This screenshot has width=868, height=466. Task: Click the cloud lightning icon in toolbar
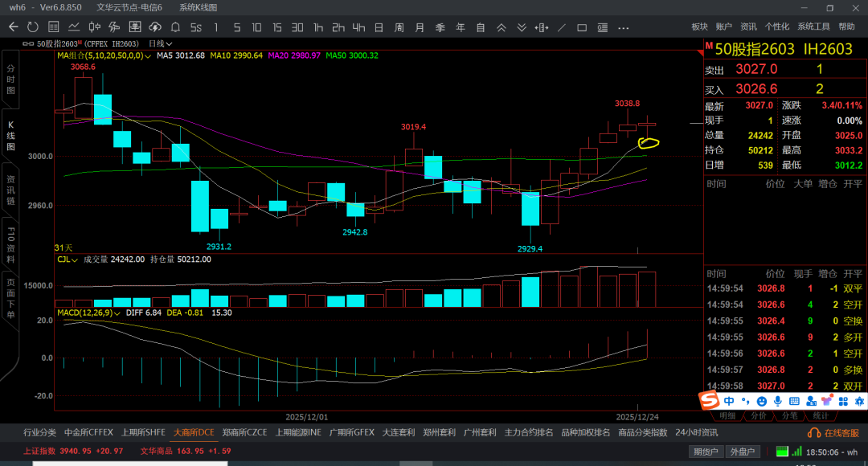[155, 27]
